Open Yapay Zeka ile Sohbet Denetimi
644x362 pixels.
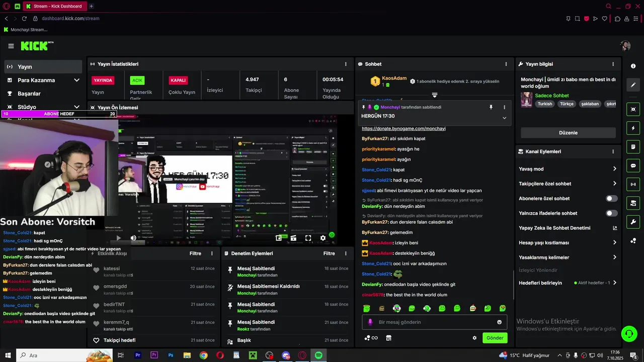(x=568, y=228)
